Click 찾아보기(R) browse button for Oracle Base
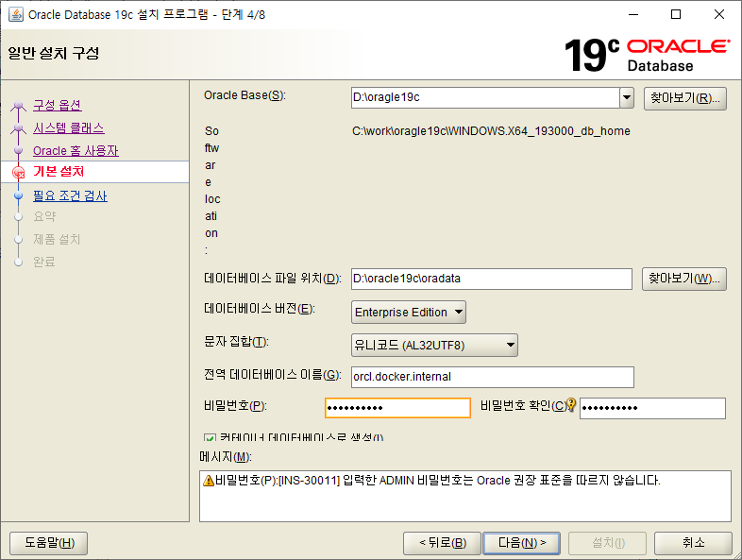742x560 pixels. pos(684,98)
